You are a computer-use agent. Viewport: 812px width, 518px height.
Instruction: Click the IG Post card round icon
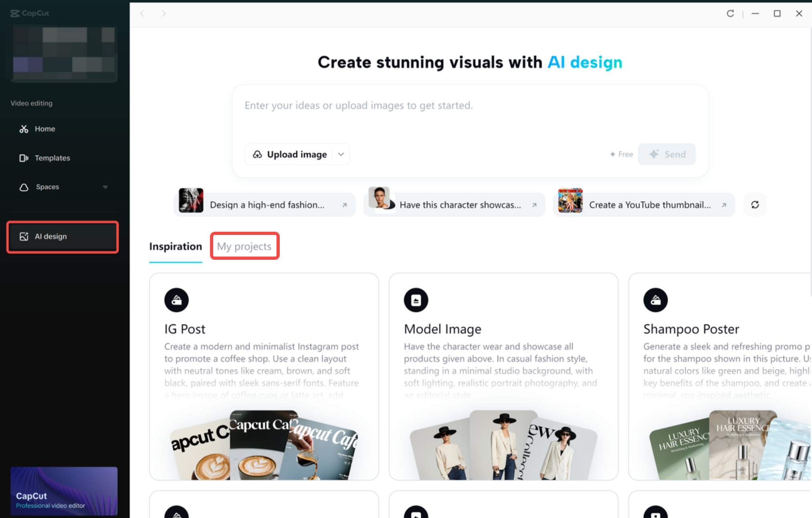point(176,300)
